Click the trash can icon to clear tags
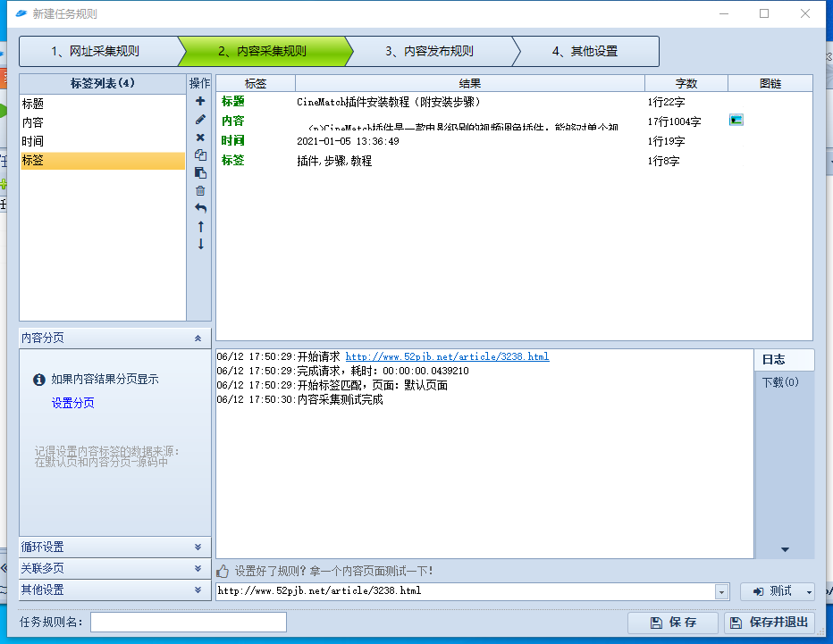833x644 pixels. pyautogui.click(x=200, y=190)
